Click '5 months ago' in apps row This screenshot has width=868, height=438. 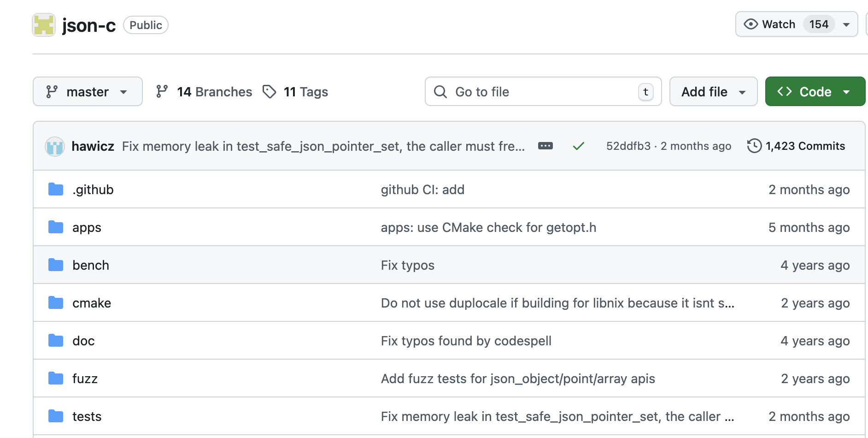pos(809,227)
